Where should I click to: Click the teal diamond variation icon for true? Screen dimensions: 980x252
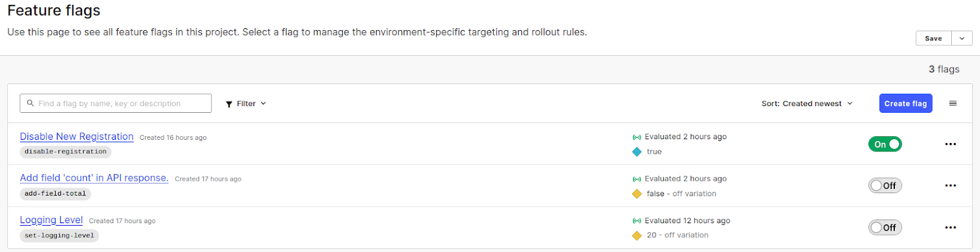[637, 152]
